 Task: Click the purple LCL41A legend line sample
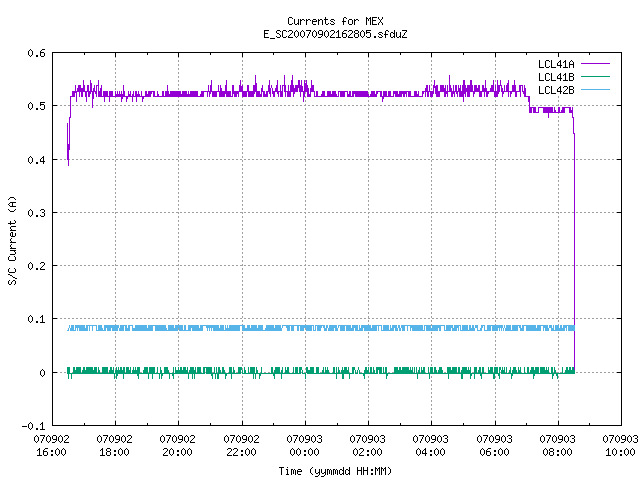click(x=595, y=64)
